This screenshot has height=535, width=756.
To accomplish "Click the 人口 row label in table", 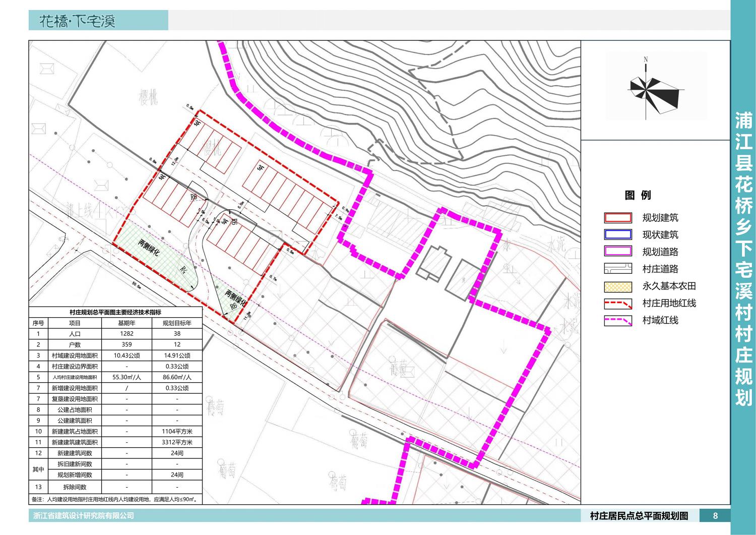I will [75, 334].
